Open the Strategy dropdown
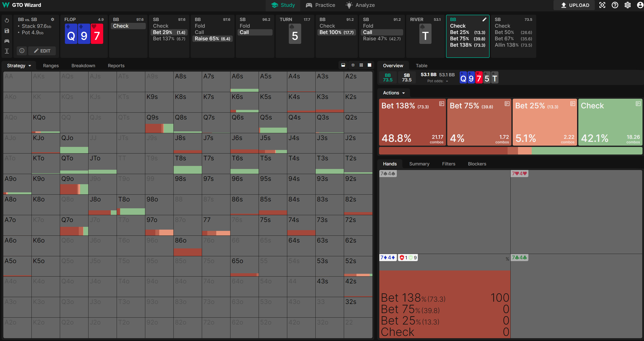Image resolution: width=644 pixels, height=341 pixels. click(x=19, y=66)
